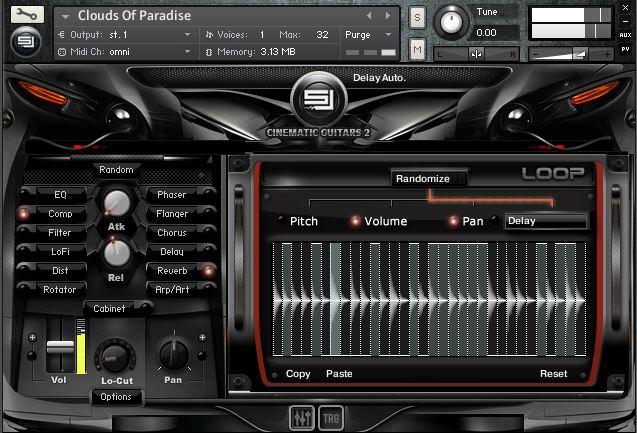Click Reset in the loop editor
637x433 pixels.
pos(553,374)
